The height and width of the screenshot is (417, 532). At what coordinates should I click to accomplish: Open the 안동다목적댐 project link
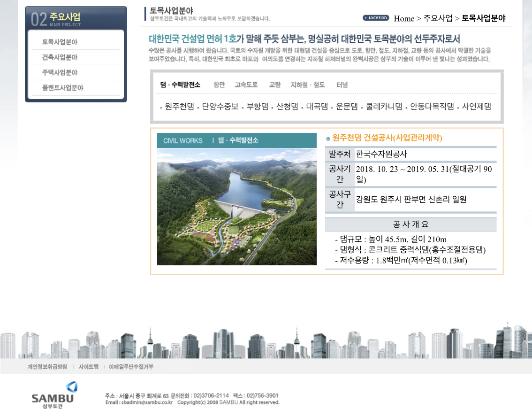(432, 107)
